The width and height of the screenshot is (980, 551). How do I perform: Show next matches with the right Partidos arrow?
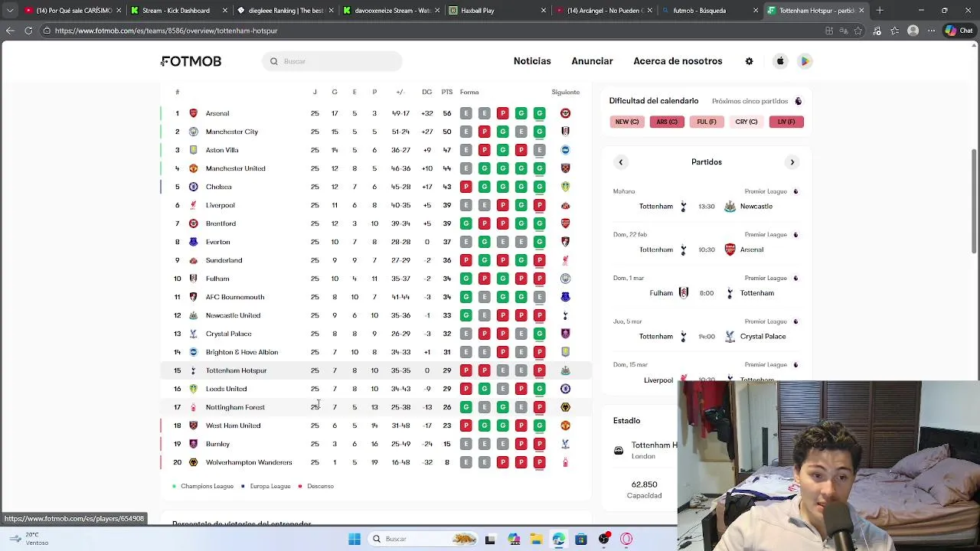[x=792, y=162]
